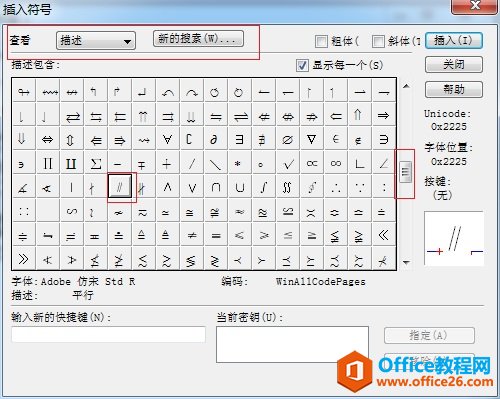Select the there-exists symbol ∃
The width and height of the screenshot is (500, 399).
point(239,139)
